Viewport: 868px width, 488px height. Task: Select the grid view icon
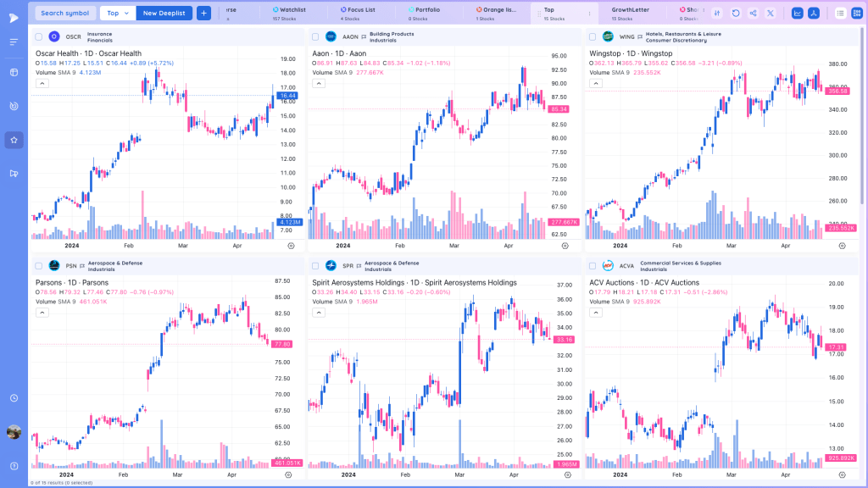pos(857,14)
